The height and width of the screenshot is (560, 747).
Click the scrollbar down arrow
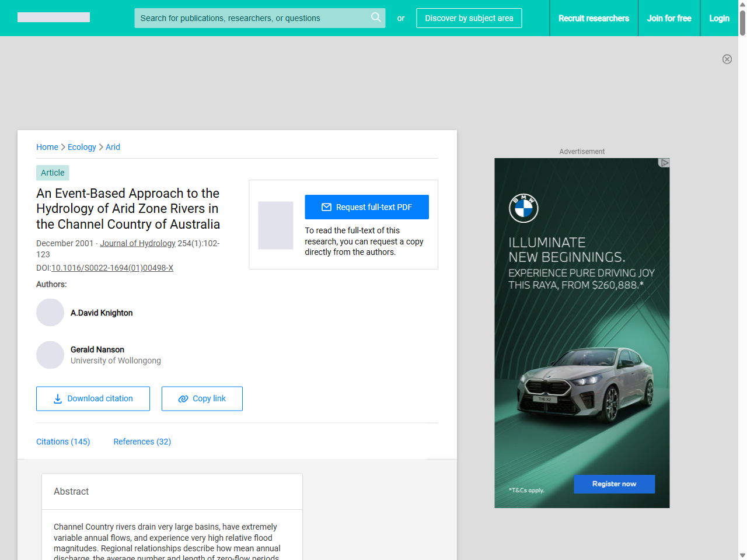coord(742,555)
